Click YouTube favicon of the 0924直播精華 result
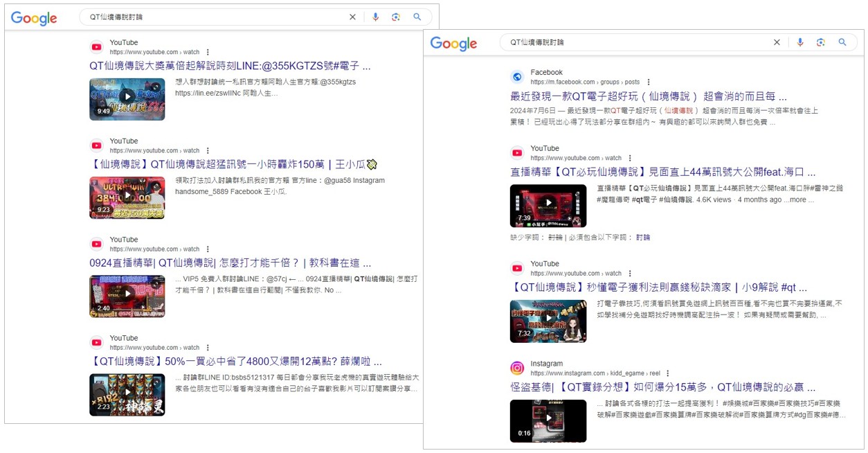868x453 pixels. coord(97,244)
